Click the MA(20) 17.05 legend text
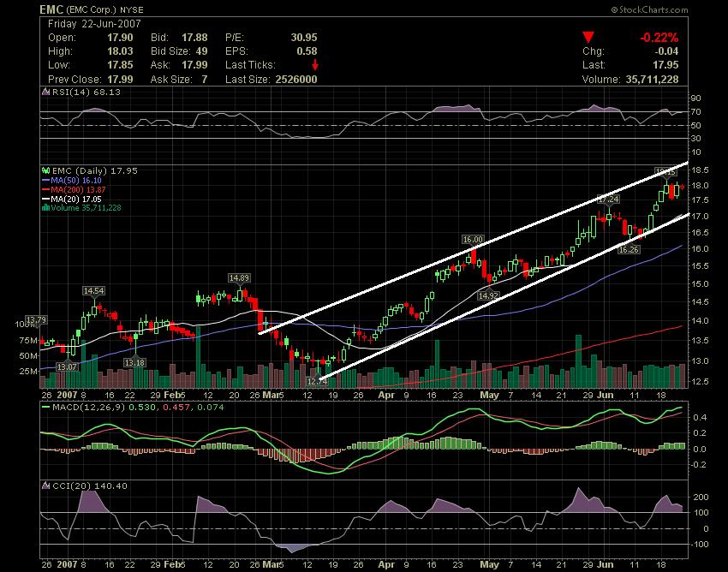Image resolution: width=728 pixels, height=572 pixels. tap(76, 199)
